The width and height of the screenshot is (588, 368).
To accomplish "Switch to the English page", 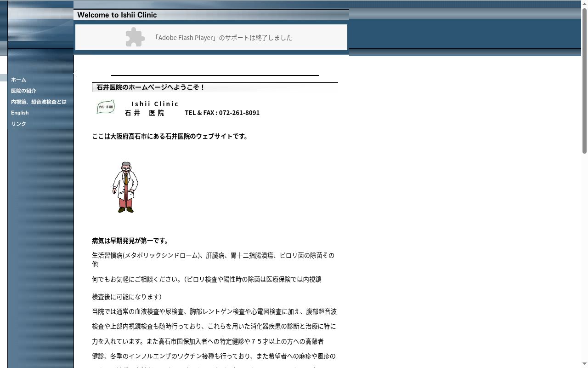I will [20, 113].
